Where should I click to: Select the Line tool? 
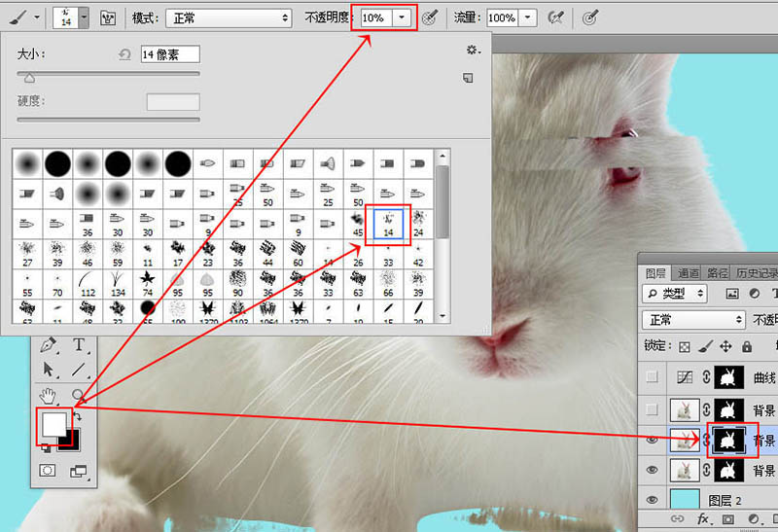[79, 370]
